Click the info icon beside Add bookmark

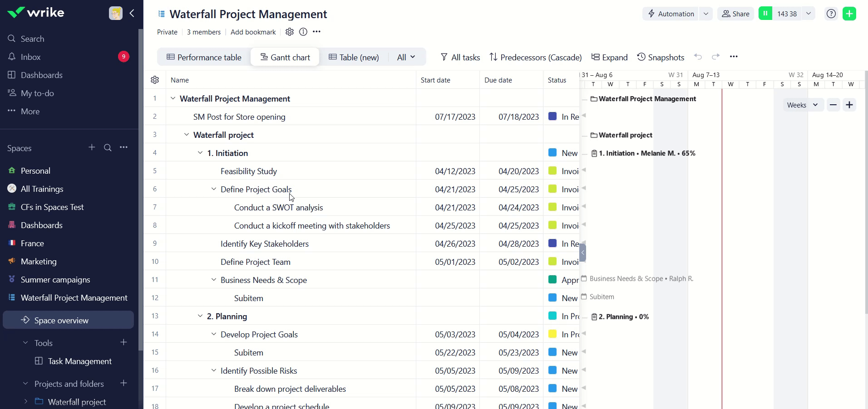tap(303, 32)
